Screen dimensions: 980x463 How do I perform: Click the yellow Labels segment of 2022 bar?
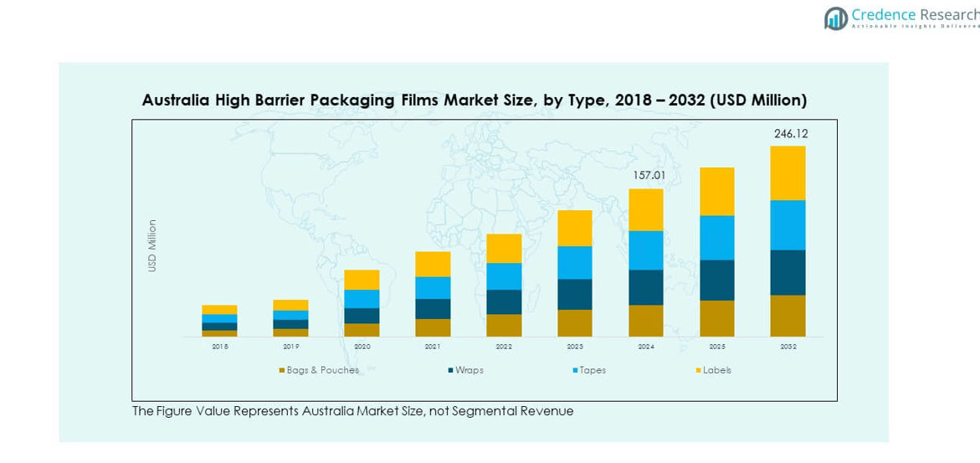[x=504, y=249]
